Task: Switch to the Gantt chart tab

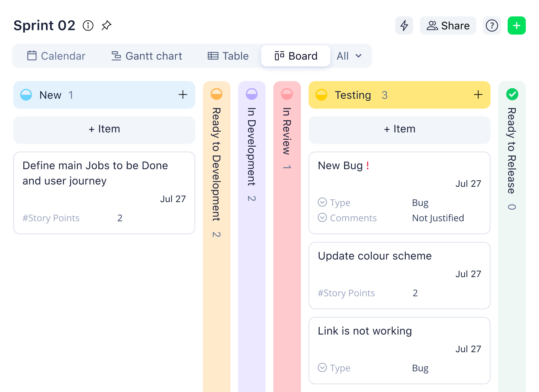Action: (x=146, y=56)
